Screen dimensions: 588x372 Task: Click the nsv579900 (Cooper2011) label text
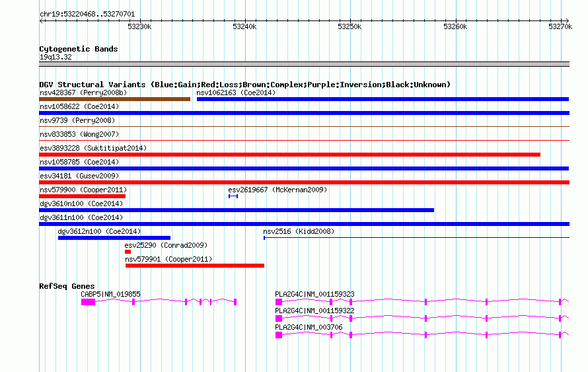pyautogui.click(x=83, y=190)
